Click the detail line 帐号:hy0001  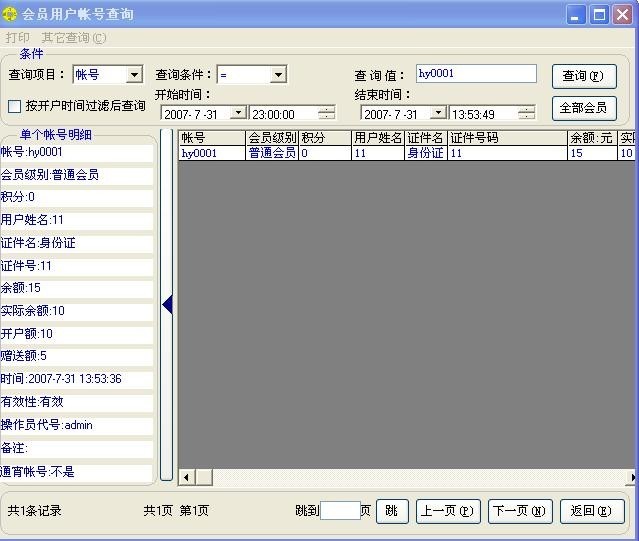click(76, 152)
